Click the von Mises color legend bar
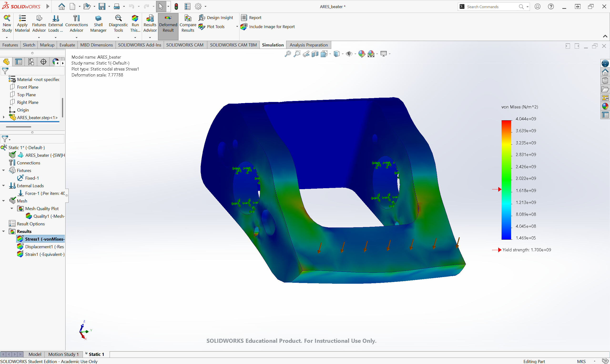The image size is (610, 364). (506, 180)
